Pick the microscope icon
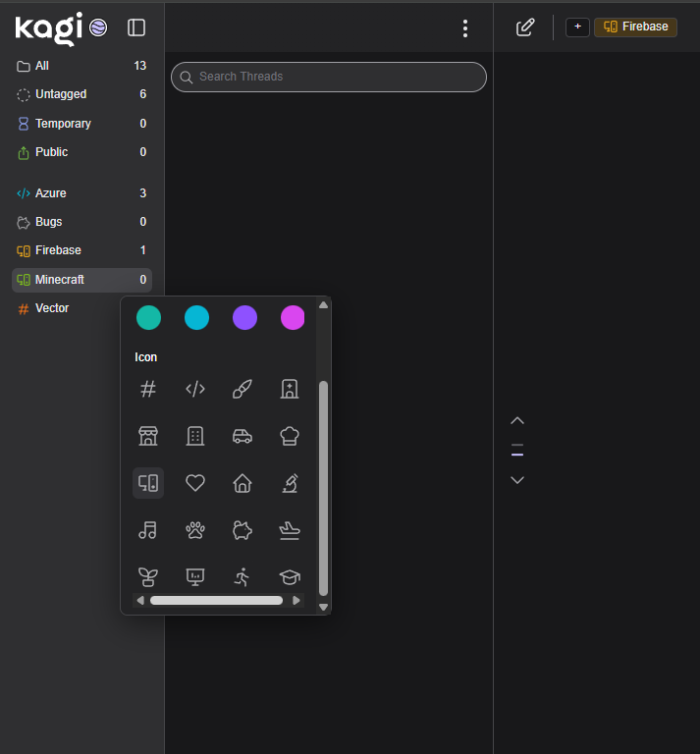 point(290,483)
